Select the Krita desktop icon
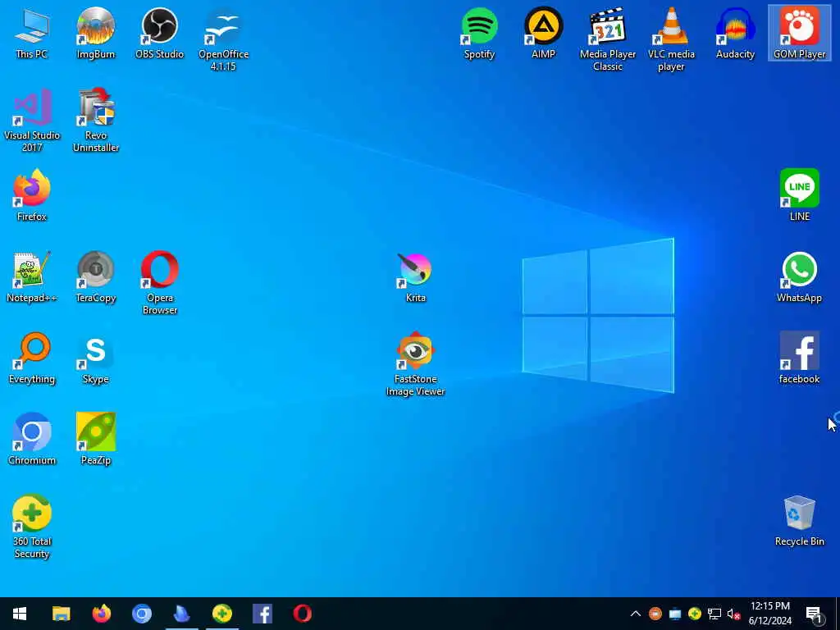This screenshot has width=840, height=630. [x=415, y=277]
